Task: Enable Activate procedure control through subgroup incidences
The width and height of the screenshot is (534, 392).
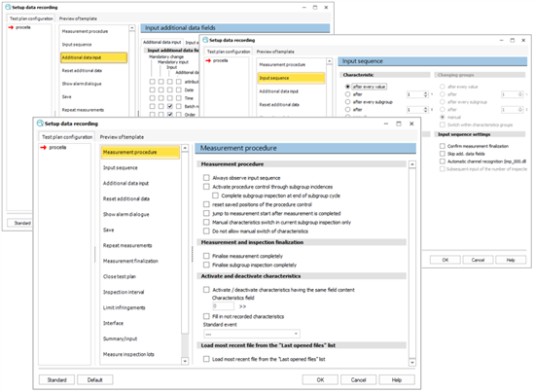Action: click(206, 187)
